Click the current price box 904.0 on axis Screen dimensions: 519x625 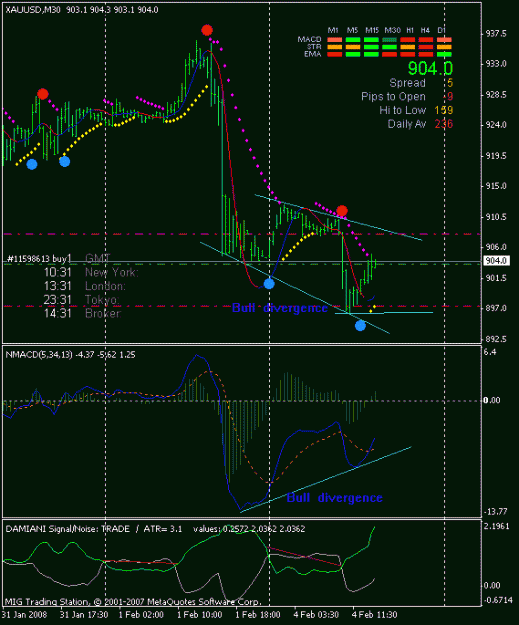coord(496,261)
